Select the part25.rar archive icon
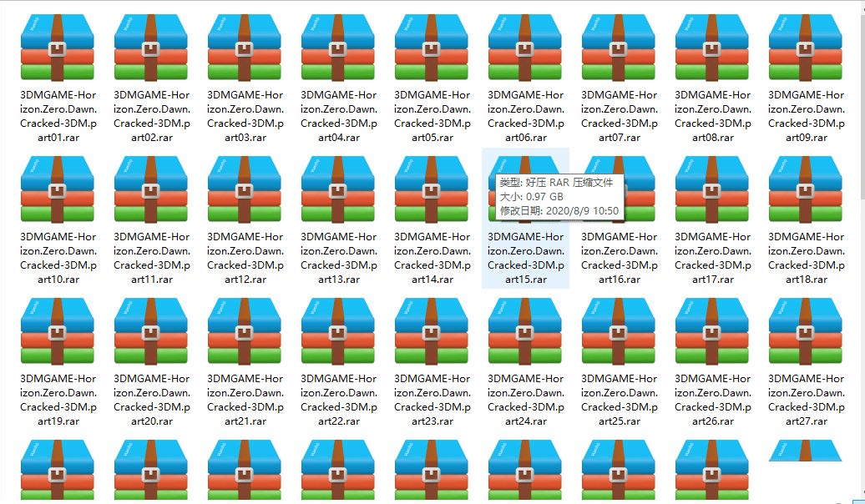 (619, 331)
